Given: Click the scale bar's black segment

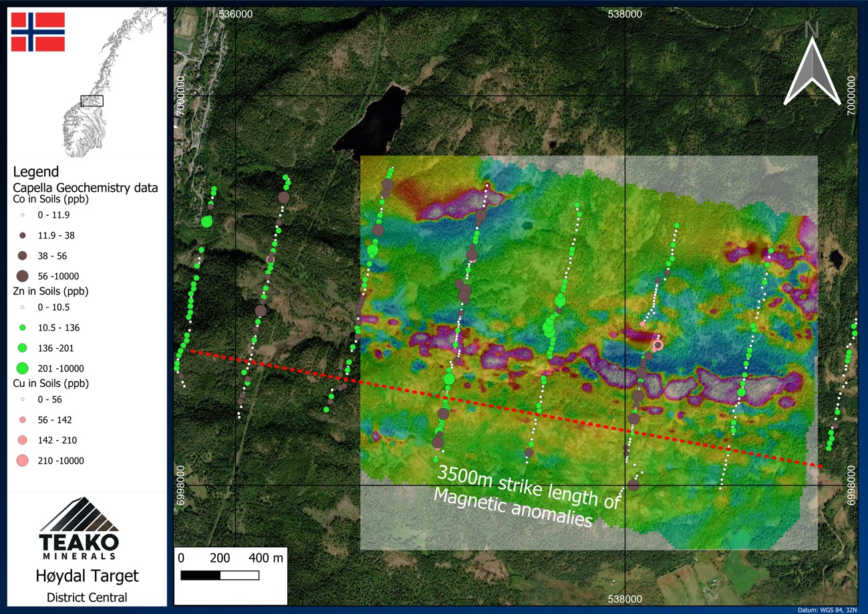Looking at the screenshot, I should [x=200, y=575].
